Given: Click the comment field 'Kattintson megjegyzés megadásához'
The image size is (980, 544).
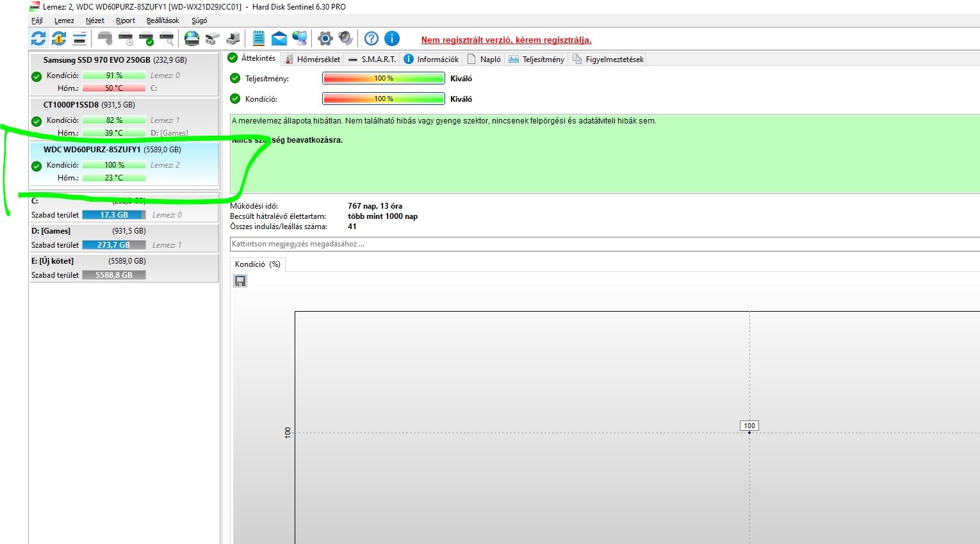Looking at the screenshot, I should point(605,244).
